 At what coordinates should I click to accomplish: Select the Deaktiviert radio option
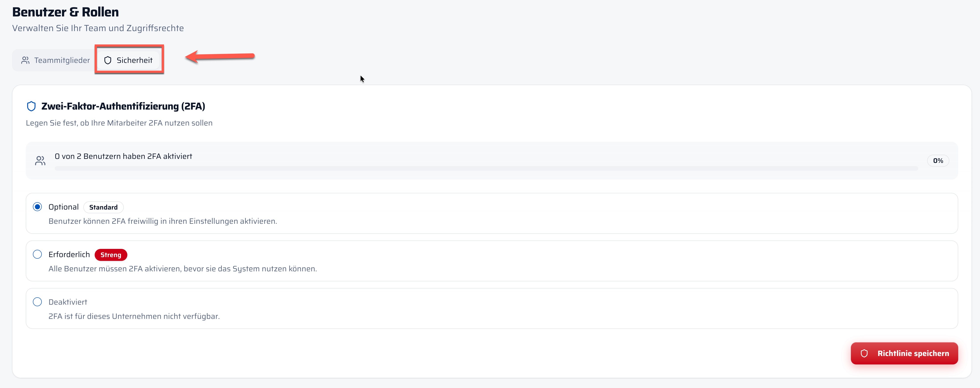37,302
